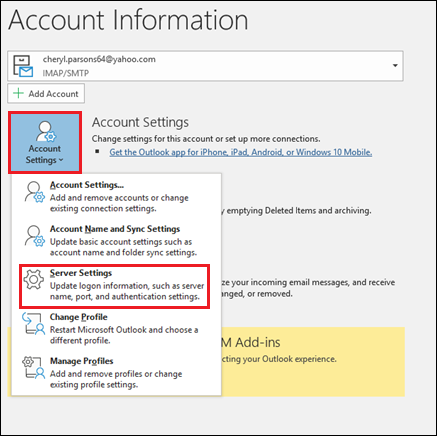Click the mailbox icon beside cheryl.parsons64@yahoo.com
The height and width of the screenshot is (436, 437).
pyautogui.click(x=23, y=66)
